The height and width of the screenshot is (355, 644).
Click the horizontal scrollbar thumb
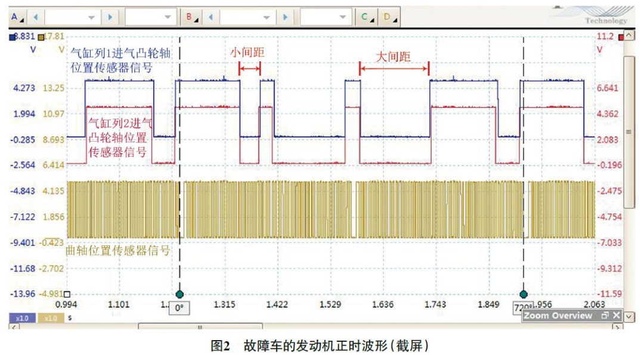pyautogui.click(x=200, y=327)
